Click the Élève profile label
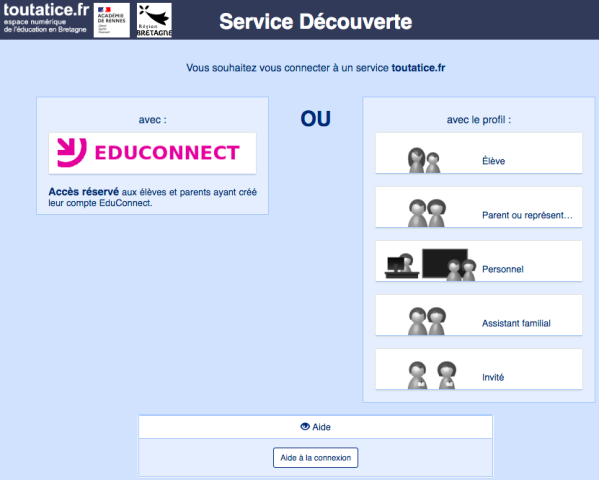Viewport: 599px width, 480px height. [x=494, y=161]
